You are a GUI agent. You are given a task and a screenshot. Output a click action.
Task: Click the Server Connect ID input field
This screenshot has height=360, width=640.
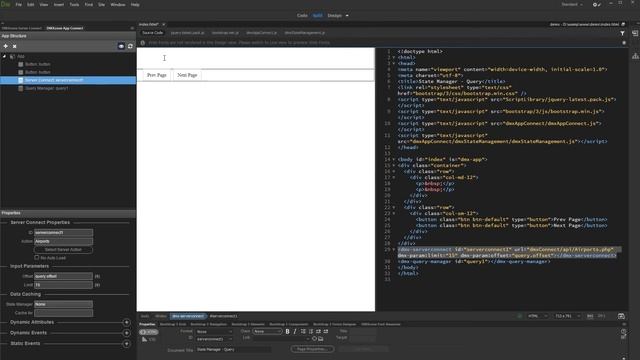(63, 232)
